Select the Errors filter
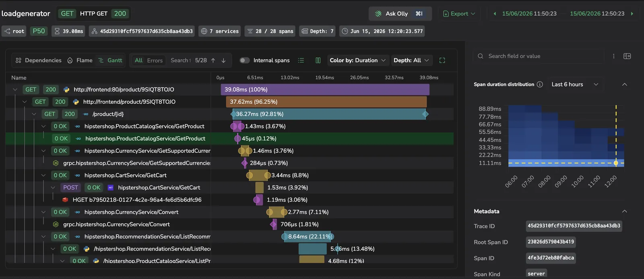Image resolution: width=644 pixels, height=279 pixels. [x=155, y=60]
